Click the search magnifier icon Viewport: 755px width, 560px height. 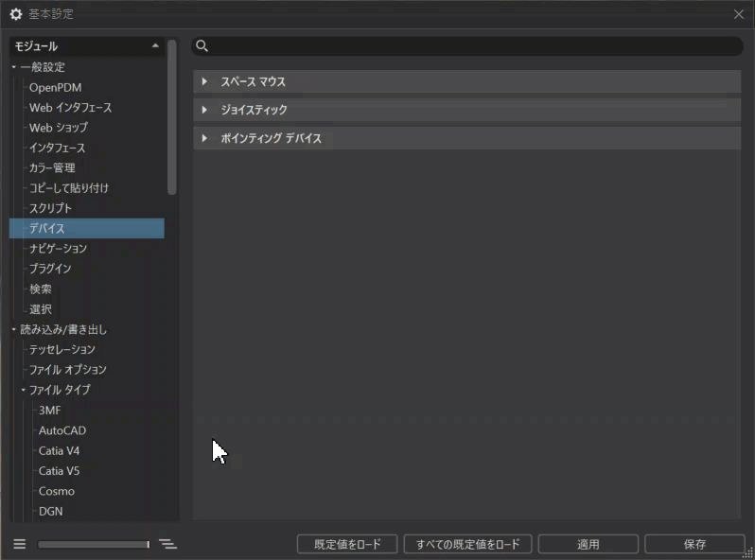202,45
